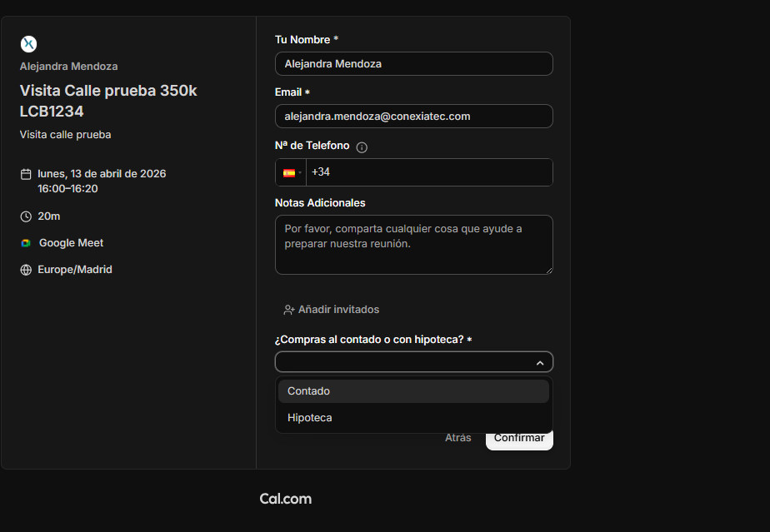Viewport: 770px width, 532px height.
Task: Open the country code selector arrow
Action: point(300,173)
